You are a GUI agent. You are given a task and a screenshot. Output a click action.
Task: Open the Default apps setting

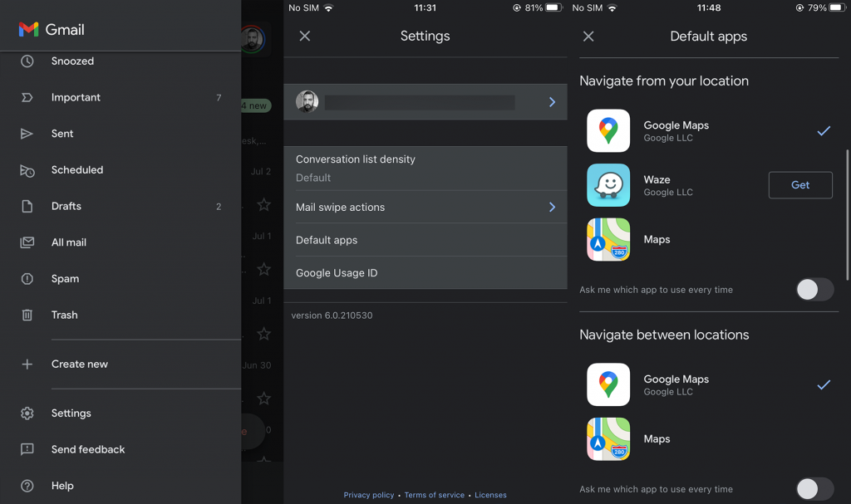[425, 240]
